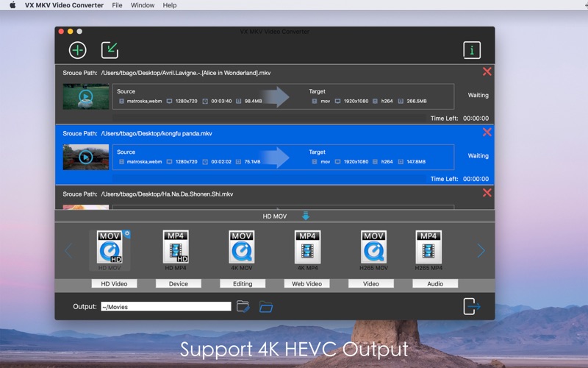588x368 pixels.
Task: Open settings gear on HD MOV preset
Action: (x=127, y=233)
